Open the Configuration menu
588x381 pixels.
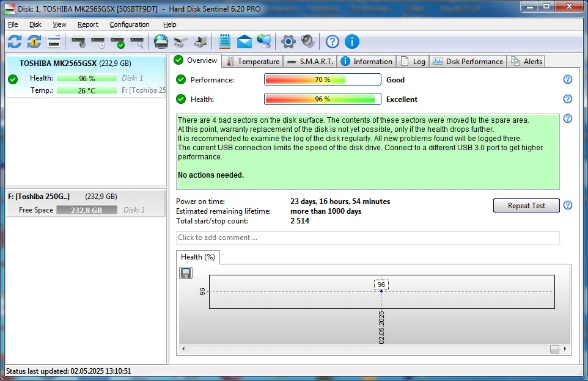(130, 24)
